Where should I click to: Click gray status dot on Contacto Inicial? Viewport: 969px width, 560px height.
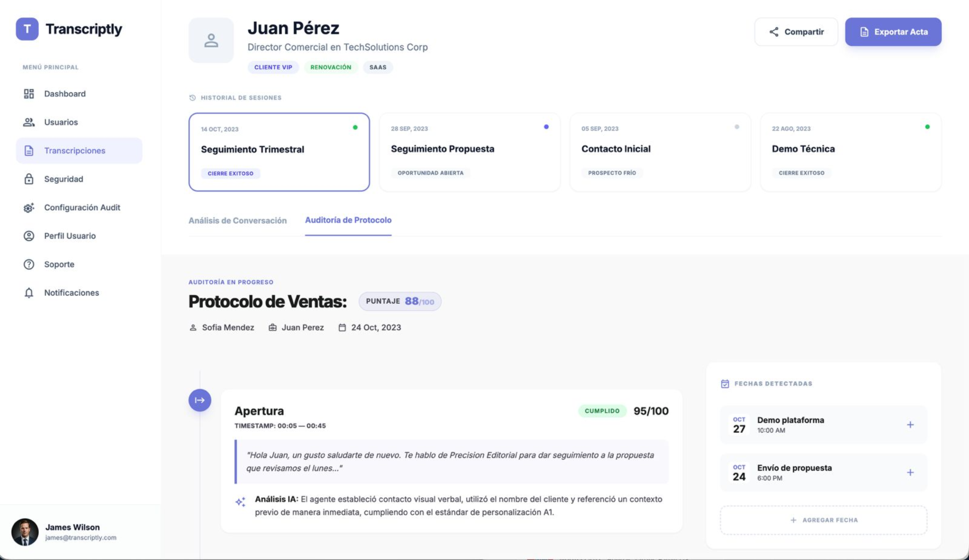[x=737, y=127]
